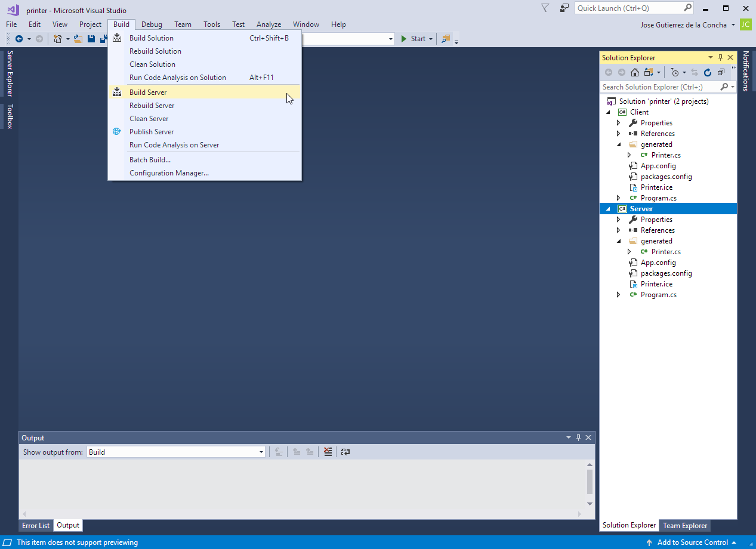Toggle auto-hide pin on Solution Explorer
Screen dimensions: 756x549
[720, 58]
